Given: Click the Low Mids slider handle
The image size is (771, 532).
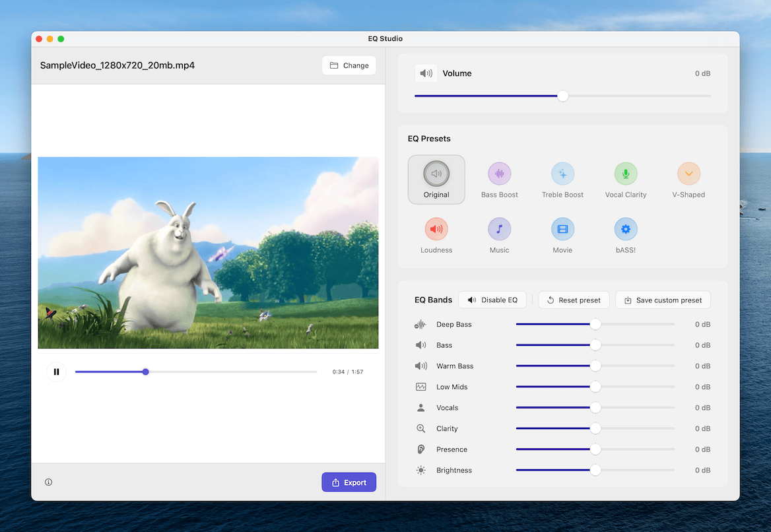Looking at the screenshot, I should [x=595, y=387].
